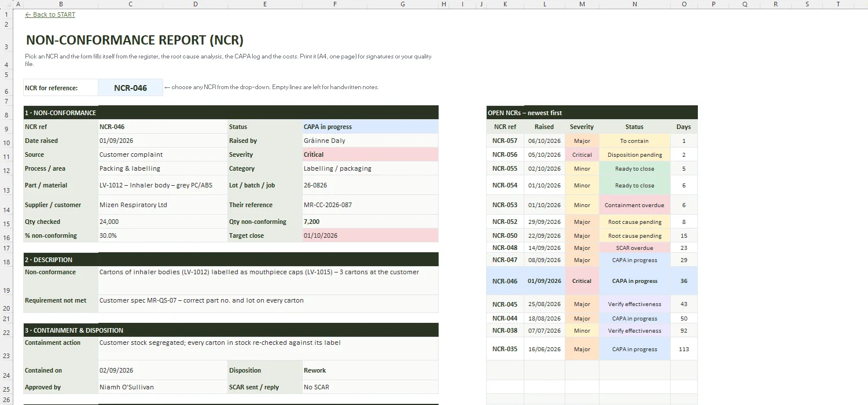
Task: Select column header F
Action: pyautogui.click(x=335, y=4)
